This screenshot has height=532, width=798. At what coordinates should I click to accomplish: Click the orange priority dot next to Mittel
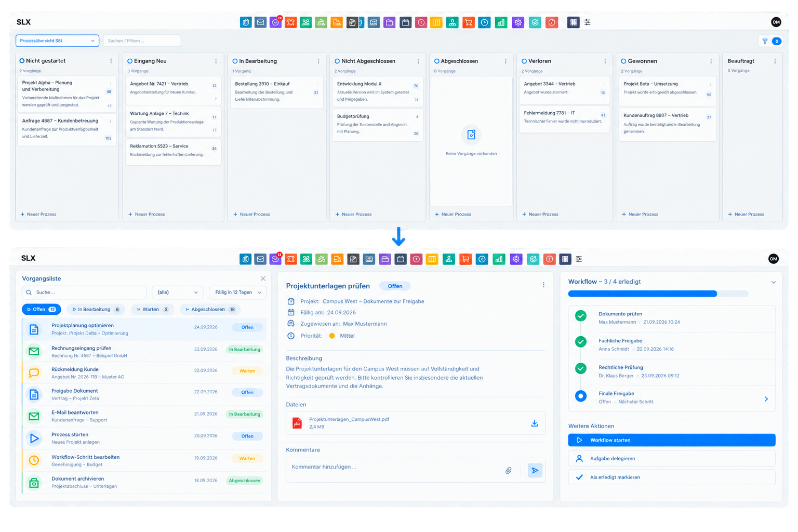click(x=332, y=336)
